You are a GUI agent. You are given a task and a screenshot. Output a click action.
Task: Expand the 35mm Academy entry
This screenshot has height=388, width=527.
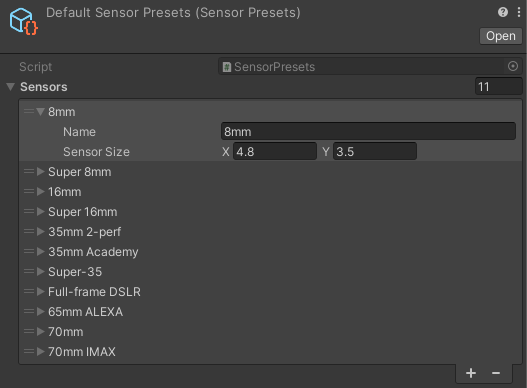pyautogui.click(x=41, y=251)
